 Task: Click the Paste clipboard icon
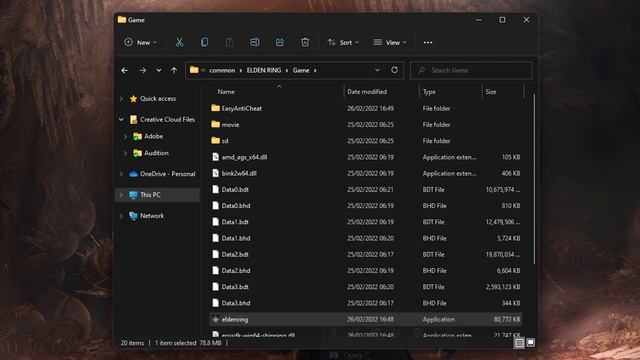point(229,42)
